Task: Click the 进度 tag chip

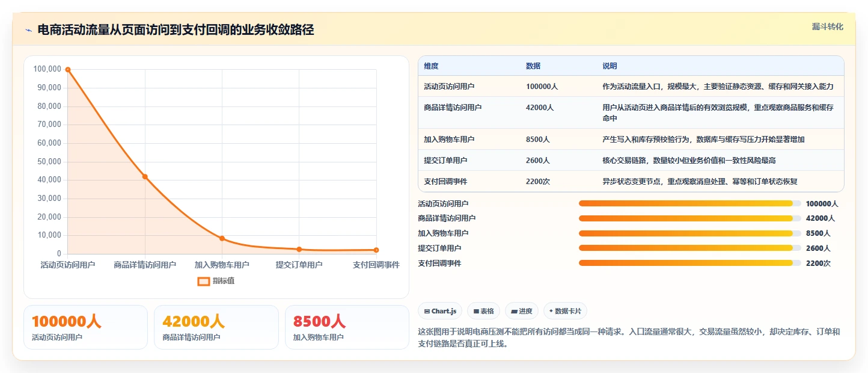Action: click(x=522, y=311)
